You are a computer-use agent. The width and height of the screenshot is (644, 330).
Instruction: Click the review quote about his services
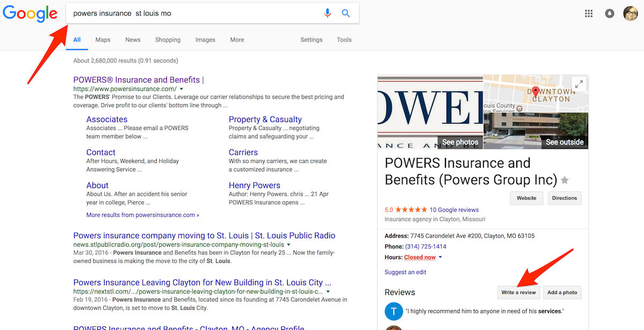[x=485, y=311]
